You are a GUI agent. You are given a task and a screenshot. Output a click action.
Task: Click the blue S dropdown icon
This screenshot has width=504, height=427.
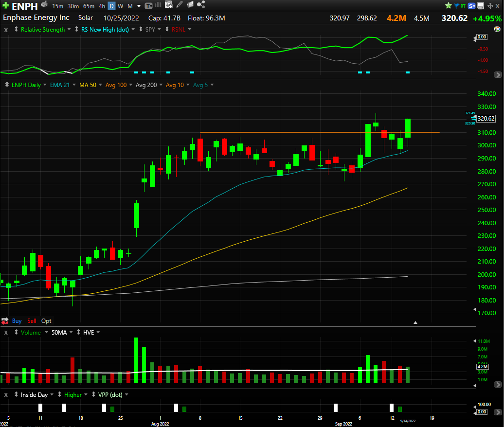point(471,6)
